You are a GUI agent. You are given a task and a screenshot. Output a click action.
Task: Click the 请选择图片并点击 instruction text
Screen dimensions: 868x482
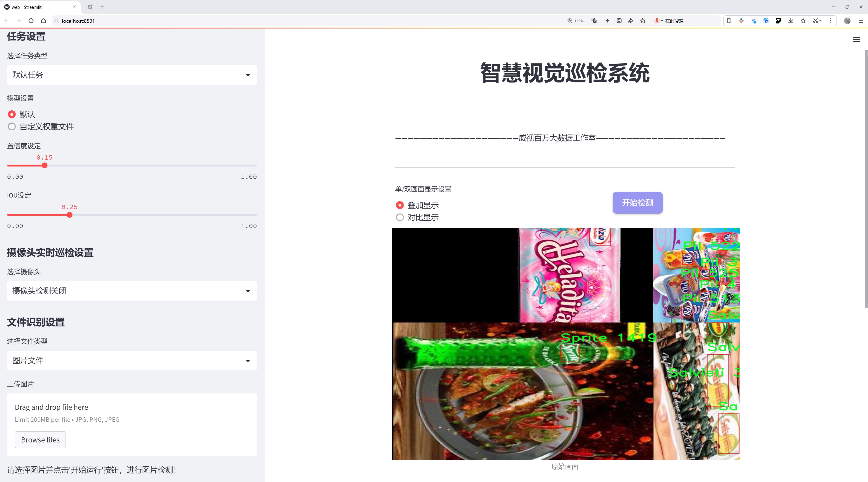point(92,470)
